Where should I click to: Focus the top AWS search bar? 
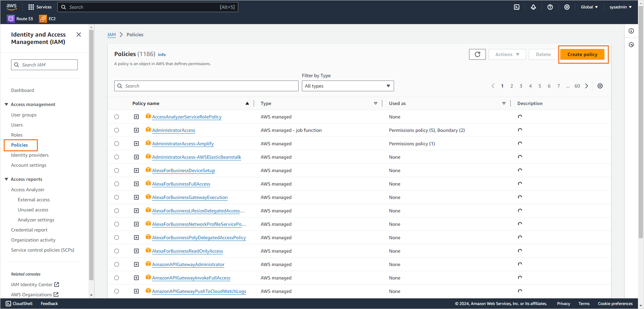point(148,7)
